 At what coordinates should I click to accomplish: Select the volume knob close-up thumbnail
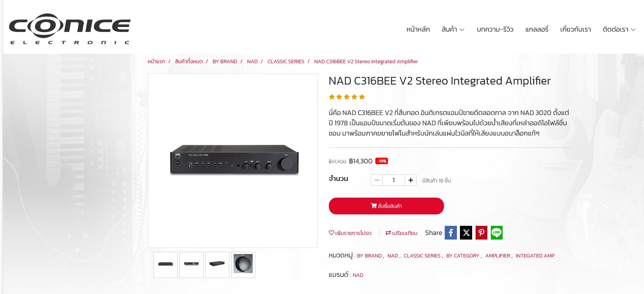tap(243, 265)
